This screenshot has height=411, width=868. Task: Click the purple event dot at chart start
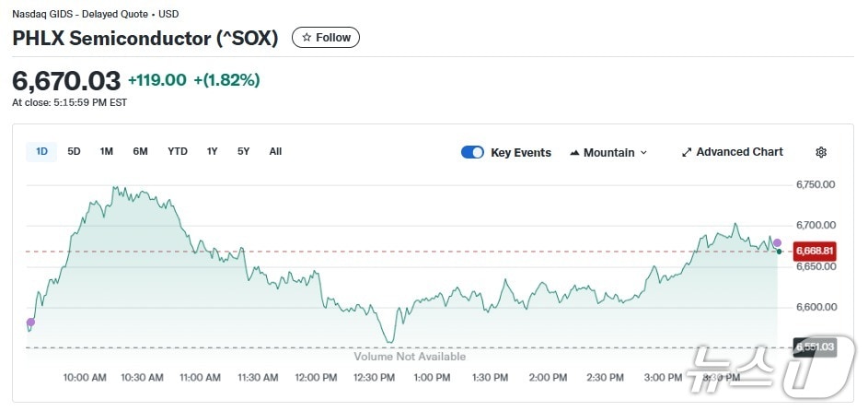[30, 323]
